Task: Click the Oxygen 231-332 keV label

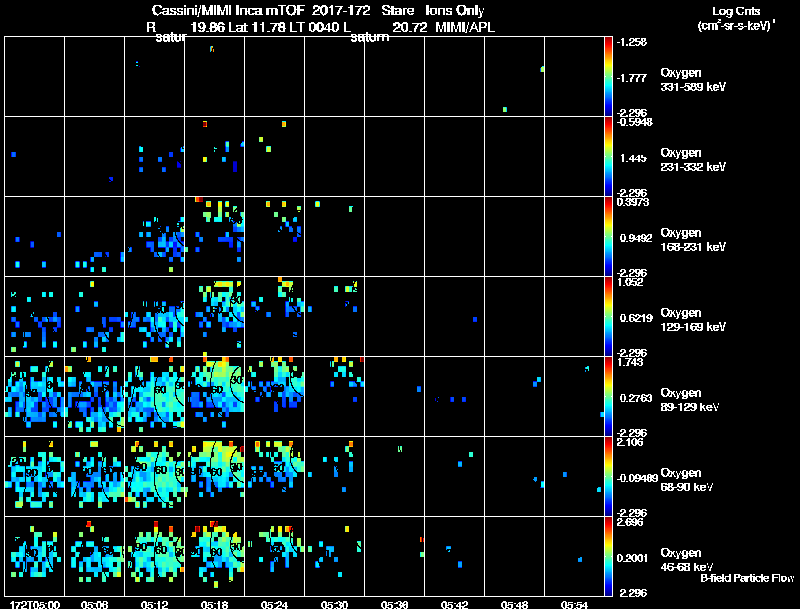Action: click(693, 160)
